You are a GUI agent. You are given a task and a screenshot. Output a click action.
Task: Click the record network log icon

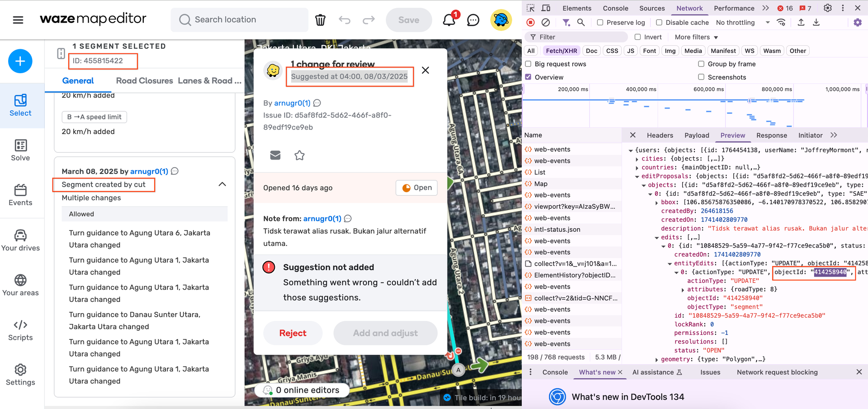[x=531, y=22]
